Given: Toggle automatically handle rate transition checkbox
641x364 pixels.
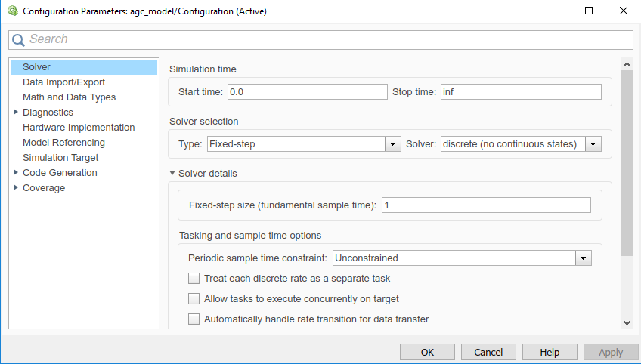Looking at the screenshot, I should 194,319.
